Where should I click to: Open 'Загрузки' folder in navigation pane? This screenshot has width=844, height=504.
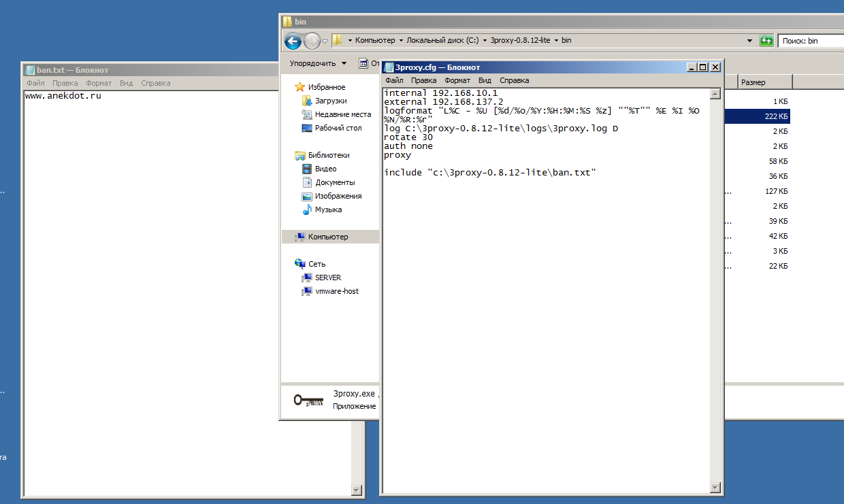pyautogui.click(x=330, y=101)
